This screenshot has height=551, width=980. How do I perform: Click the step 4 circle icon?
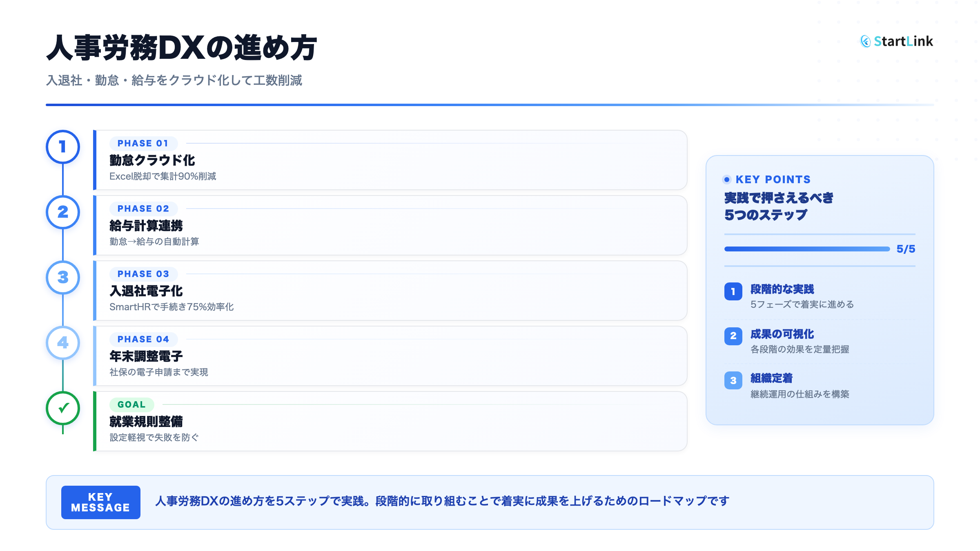tap(62, 343)
